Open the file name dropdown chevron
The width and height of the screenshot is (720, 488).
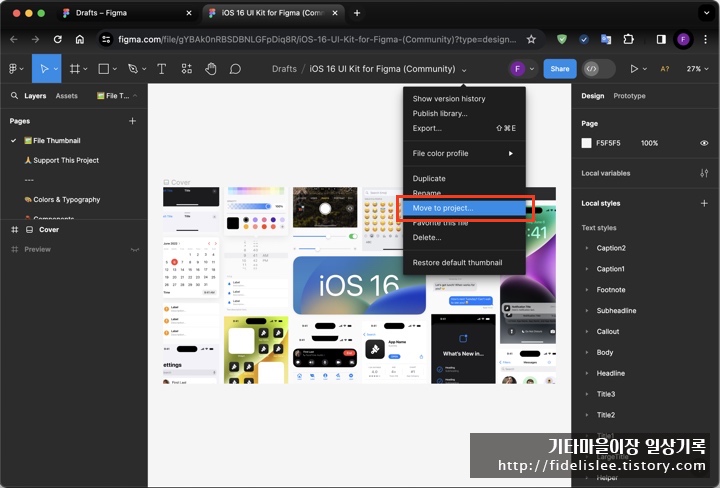click(464, 70)
